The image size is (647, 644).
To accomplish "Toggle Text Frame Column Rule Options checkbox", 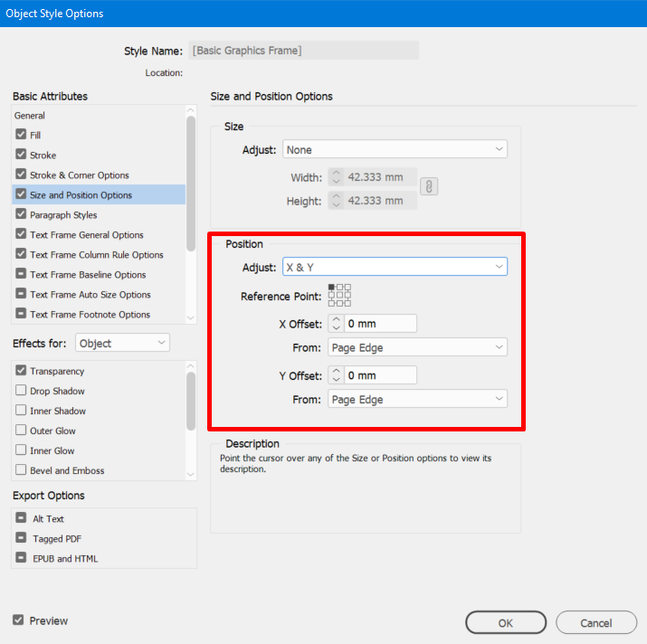I will [21, 253].
